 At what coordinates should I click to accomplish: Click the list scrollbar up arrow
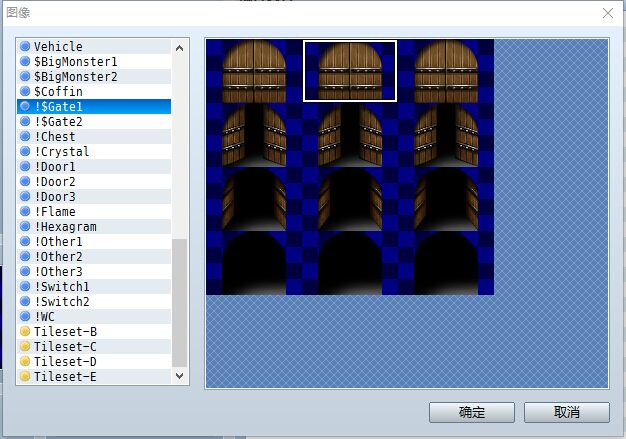[180, 48]
